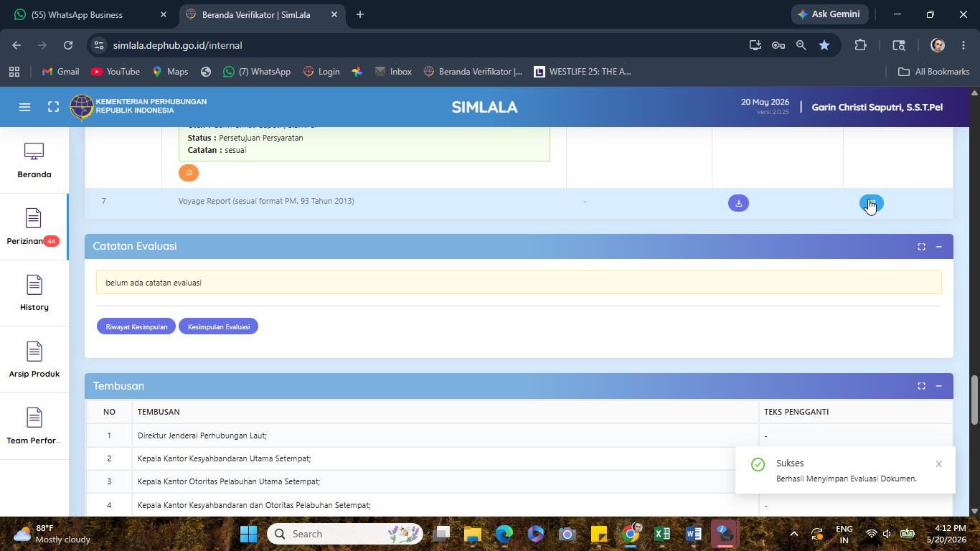The width and height of the screenshot is (980, 551).
Task: Open the WESTLIFE 25 bookmark
Action: pos(582,72)
